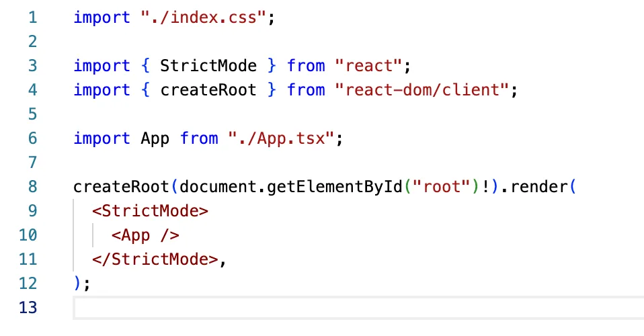Viewport: 644px width, 336px height.
Task: Click the App identifier on line 6
Action: coord(155,139)
